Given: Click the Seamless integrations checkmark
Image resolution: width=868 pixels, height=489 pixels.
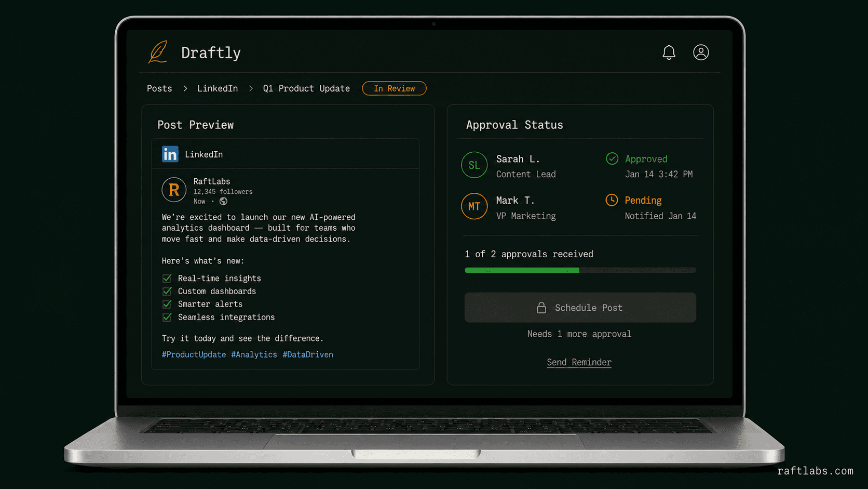Looking at the screenshot, I should (x=167, y=317).
